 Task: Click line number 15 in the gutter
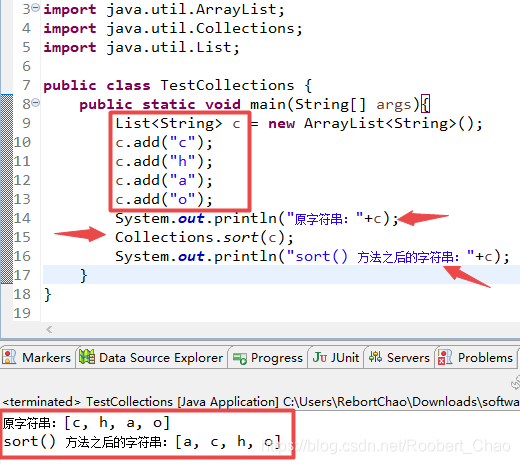point(22,237)
